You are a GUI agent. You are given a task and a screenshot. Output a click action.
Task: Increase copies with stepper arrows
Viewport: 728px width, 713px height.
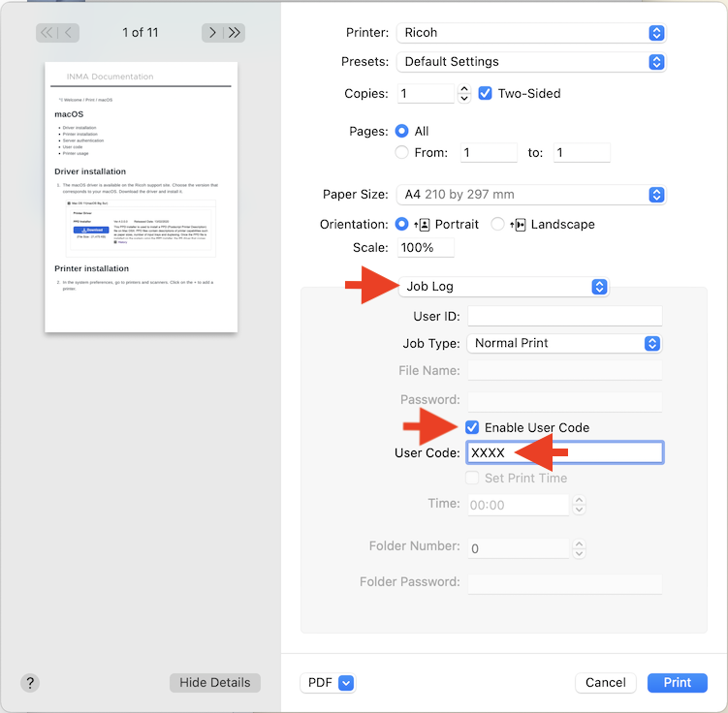(464, 89)
